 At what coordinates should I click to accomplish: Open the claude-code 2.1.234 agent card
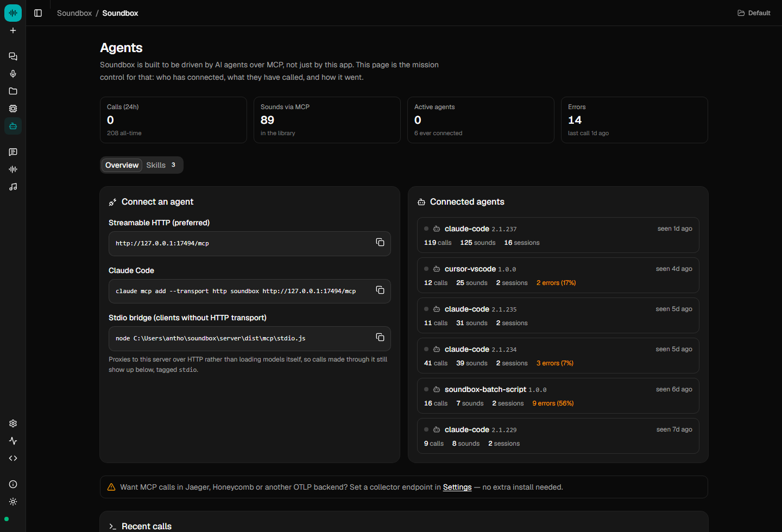558,356
